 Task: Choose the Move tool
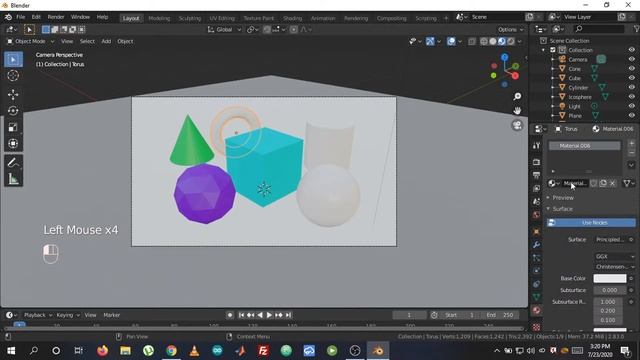coord(13,94)
